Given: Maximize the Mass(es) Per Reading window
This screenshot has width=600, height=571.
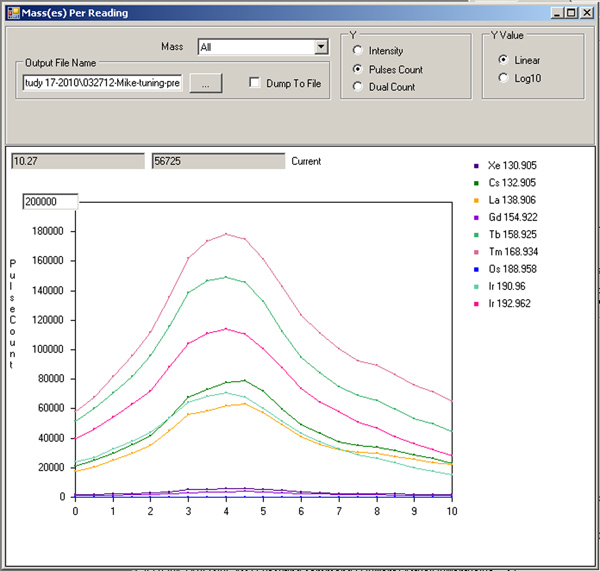Looking at the screenshot, I should click(x=571, y=11).
